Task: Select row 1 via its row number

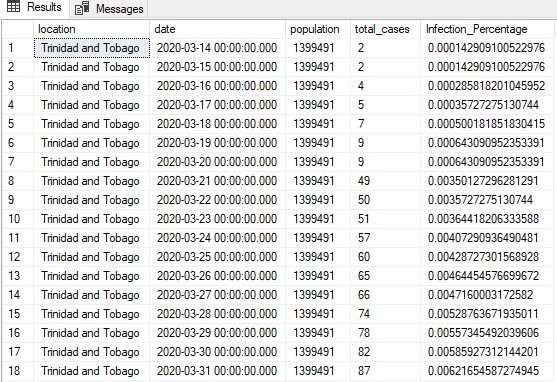Action: 18,48
